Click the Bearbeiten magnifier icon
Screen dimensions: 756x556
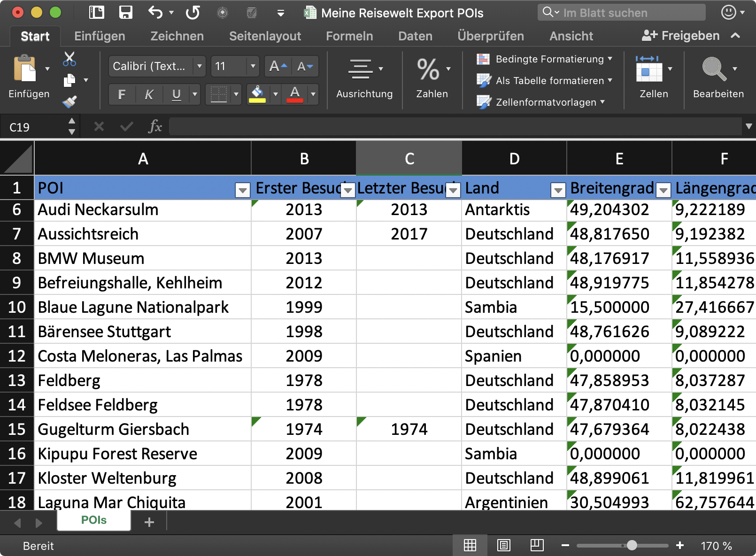(x=714, y=69)
